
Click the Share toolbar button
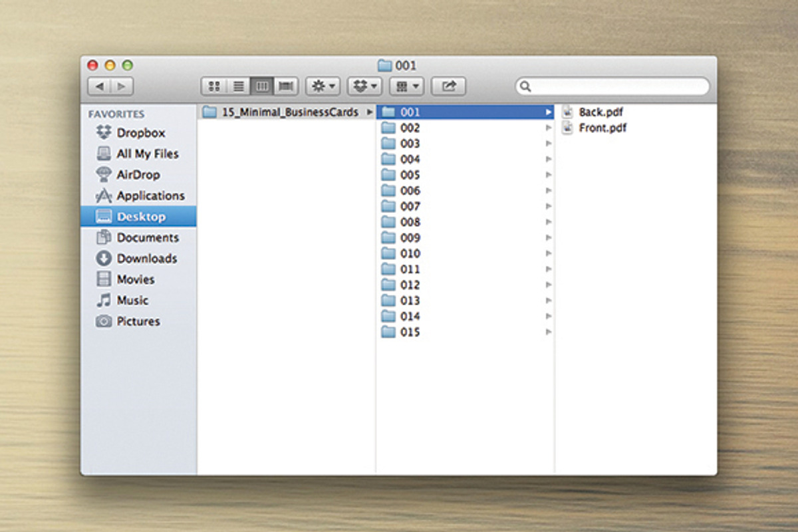pos(448,86)
